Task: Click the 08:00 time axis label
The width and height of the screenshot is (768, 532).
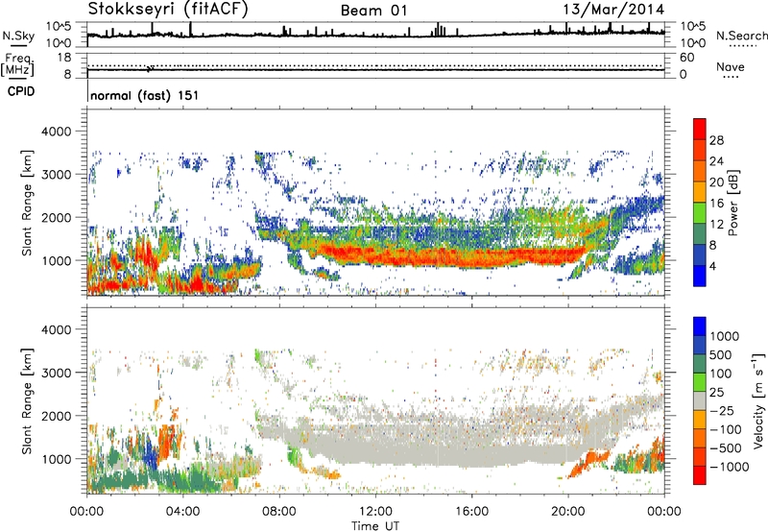Action: 279,512
